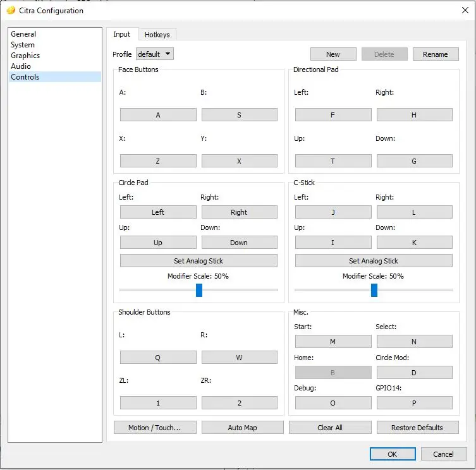This screenshot has height=470, width=476.
Task: Choose System in the left sidebar
Action: click(23, 45)
